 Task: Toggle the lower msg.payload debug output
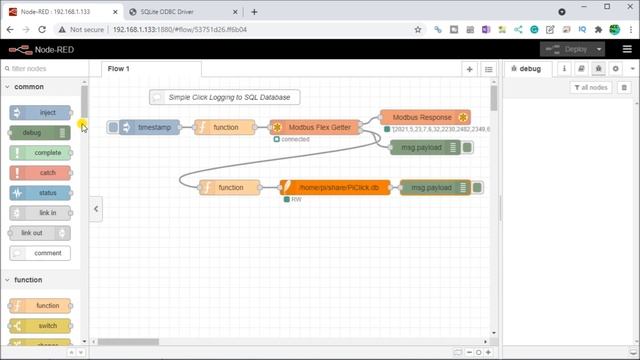[477, 187]
